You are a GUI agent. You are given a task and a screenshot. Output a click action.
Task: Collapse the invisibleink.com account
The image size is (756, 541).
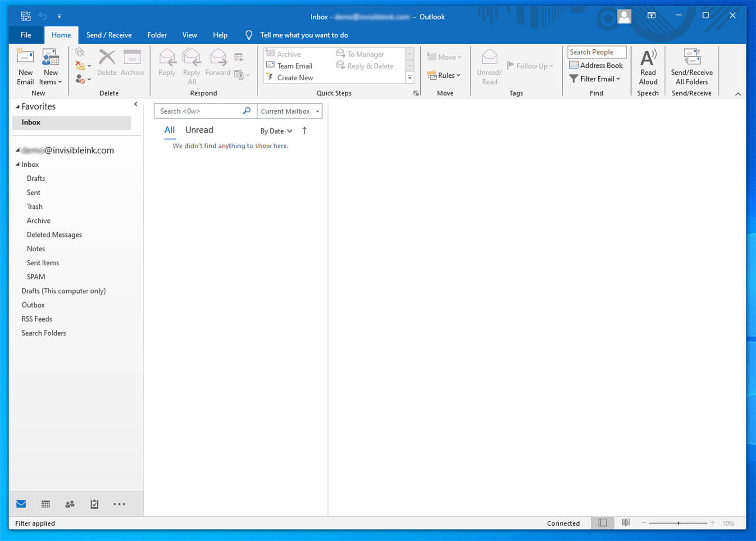click(18, 150)
